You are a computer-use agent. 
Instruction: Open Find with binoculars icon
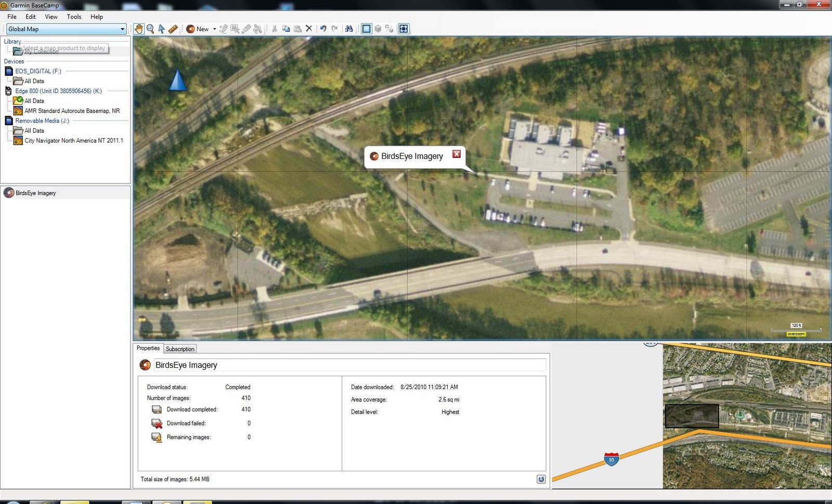click(x=349, y=29)
